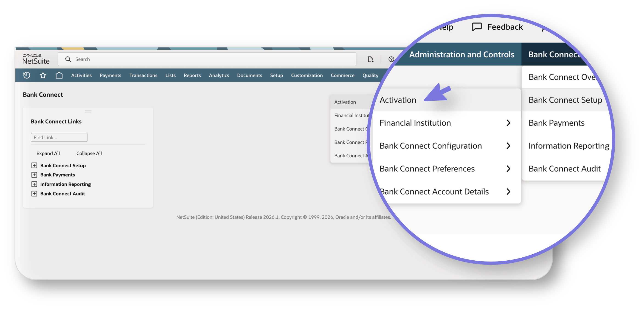Open the Help question mark icon
Screen dimensions: 644x309
pos(391,59)
